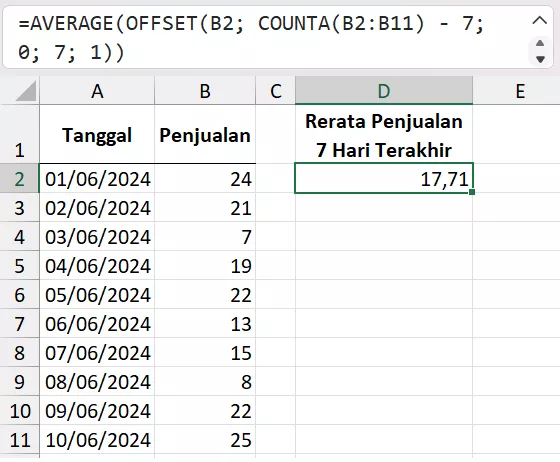560x462 pixels.
Task: Click inside the AVERAGE OFFSET formula text
Action: 251,37
